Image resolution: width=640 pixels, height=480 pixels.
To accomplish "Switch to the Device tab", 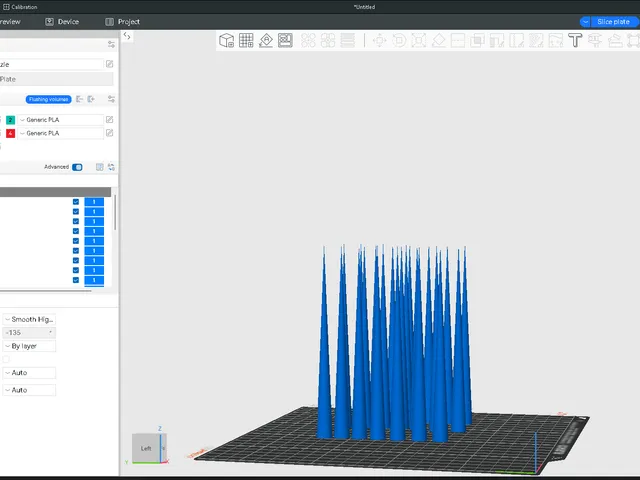I will tap(62, 22).
